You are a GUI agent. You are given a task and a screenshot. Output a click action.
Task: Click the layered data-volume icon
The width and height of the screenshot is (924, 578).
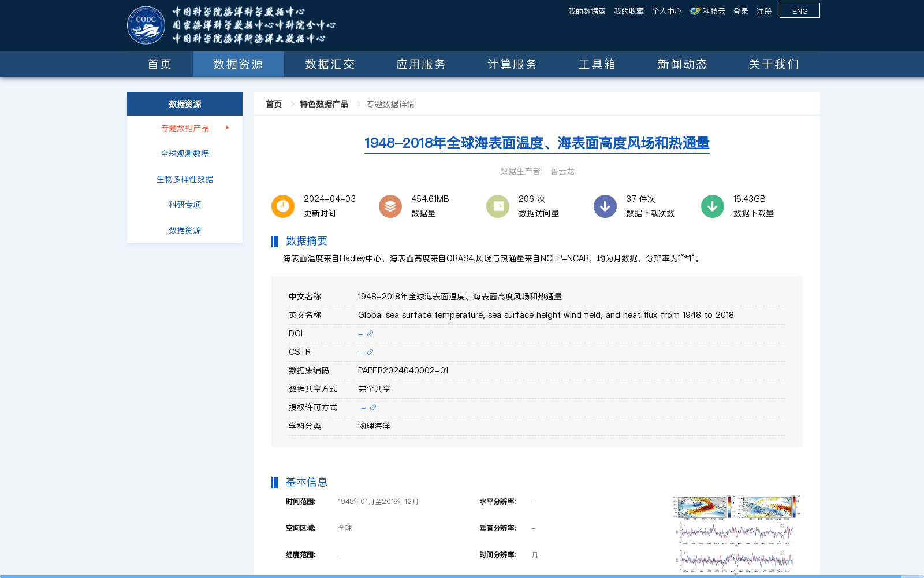(x=390, y=206)
